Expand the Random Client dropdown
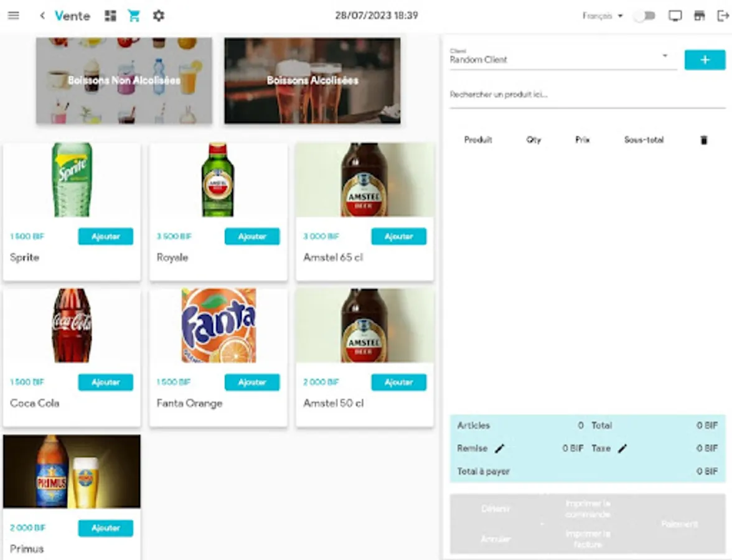732x560 pixels. tap(563, 58)
